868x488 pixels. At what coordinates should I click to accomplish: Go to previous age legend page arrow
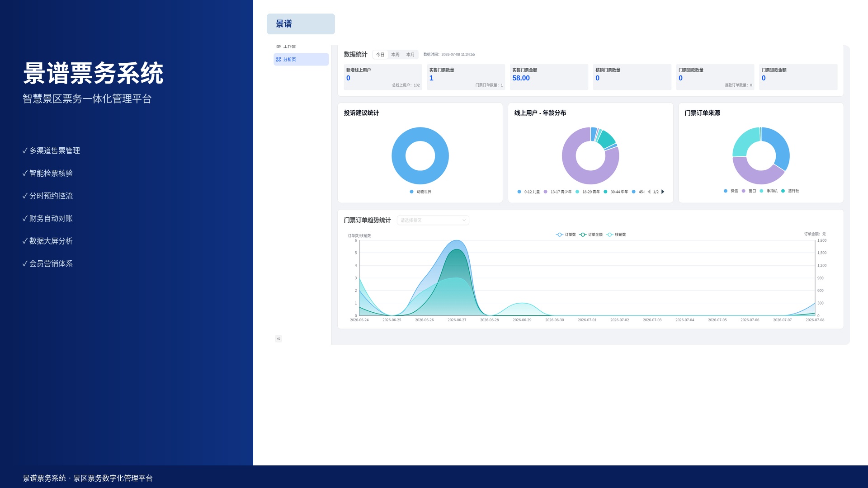[x=649, y=192]
